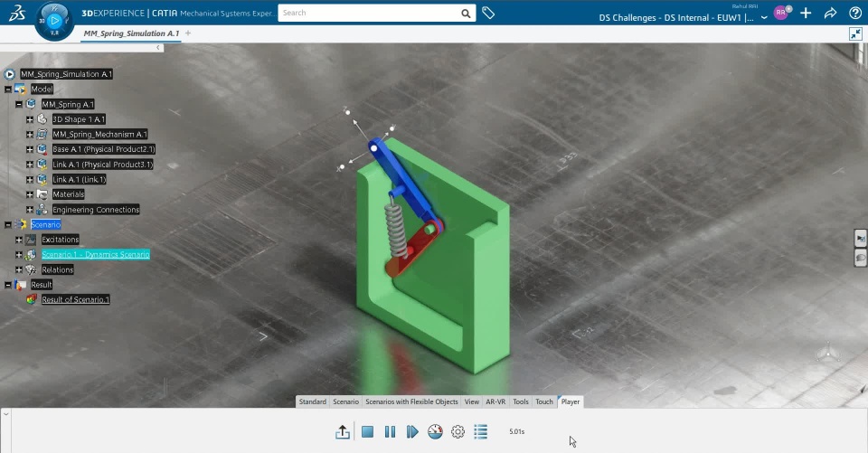Click the Result of Scenario.1 icon
This screenshot has height=453, width=868.
pyautogui.click(x=32, y=299)
